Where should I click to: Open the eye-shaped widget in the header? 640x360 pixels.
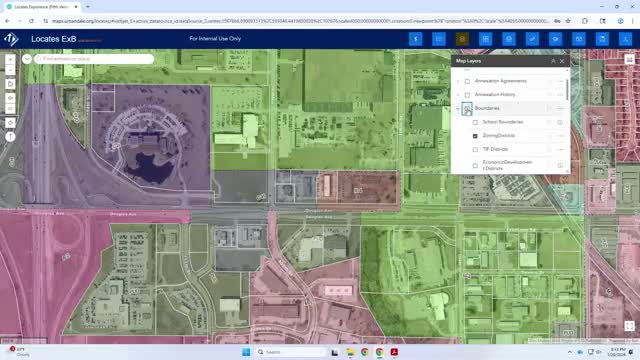(x=556, y=39)
